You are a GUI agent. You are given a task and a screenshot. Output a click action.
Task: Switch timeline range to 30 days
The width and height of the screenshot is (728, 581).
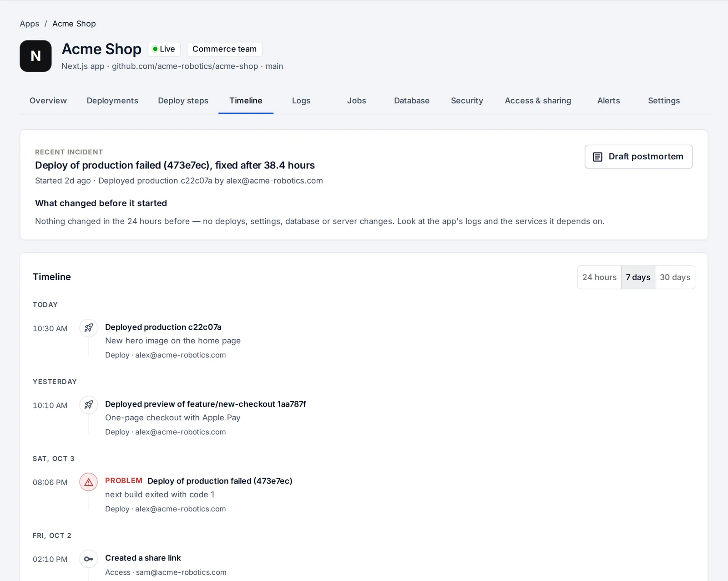pyautogui.click(x=675, y=277)
